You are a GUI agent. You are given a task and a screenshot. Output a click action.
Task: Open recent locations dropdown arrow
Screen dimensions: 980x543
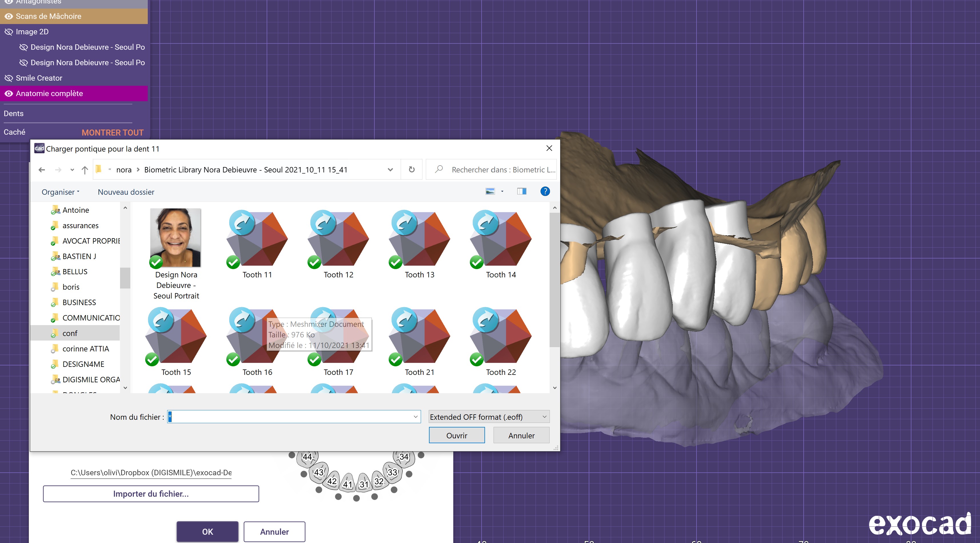pyautogui.click(x=72, y=170)
